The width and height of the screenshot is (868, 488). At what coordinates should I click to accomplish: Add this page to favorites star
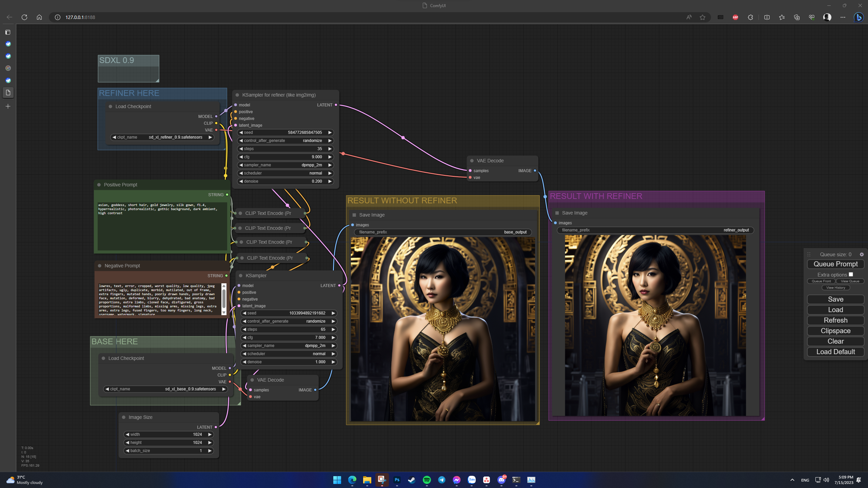click(x=703, y=17)
